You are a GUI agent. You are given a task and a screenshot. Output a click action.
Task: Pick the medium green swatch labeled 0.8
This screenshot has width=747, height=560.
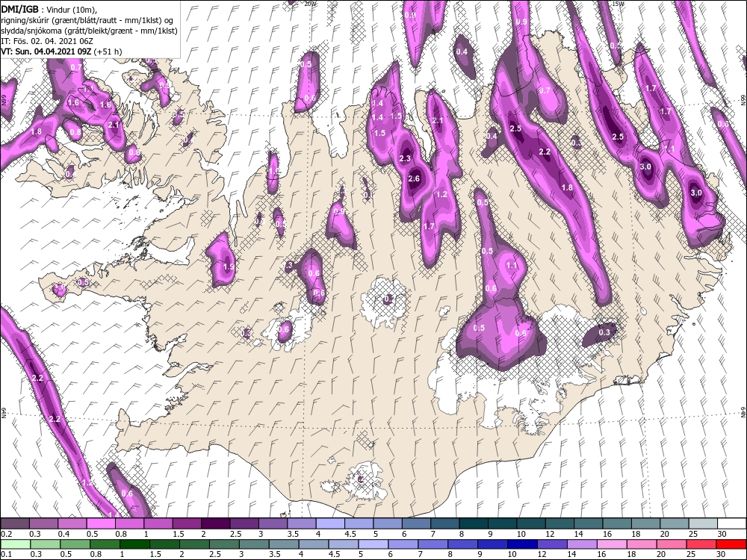pos(105,544)
